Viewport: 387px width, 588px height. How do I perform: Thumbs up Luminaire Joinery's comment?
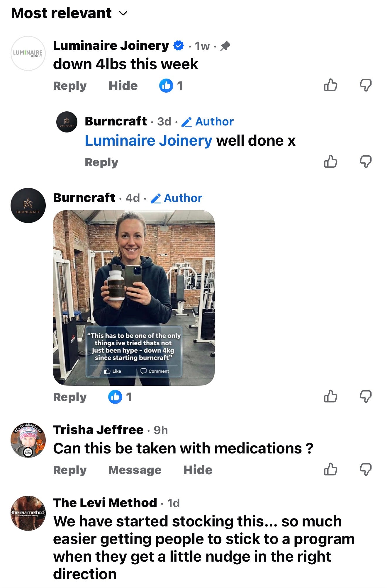tap(330, 85)
